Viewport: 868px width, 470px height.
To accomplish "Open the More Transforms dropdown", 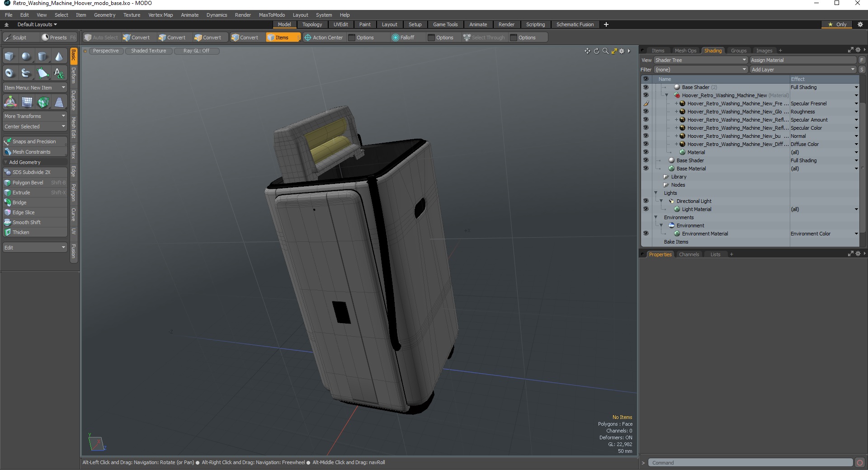I will [35, 116].
